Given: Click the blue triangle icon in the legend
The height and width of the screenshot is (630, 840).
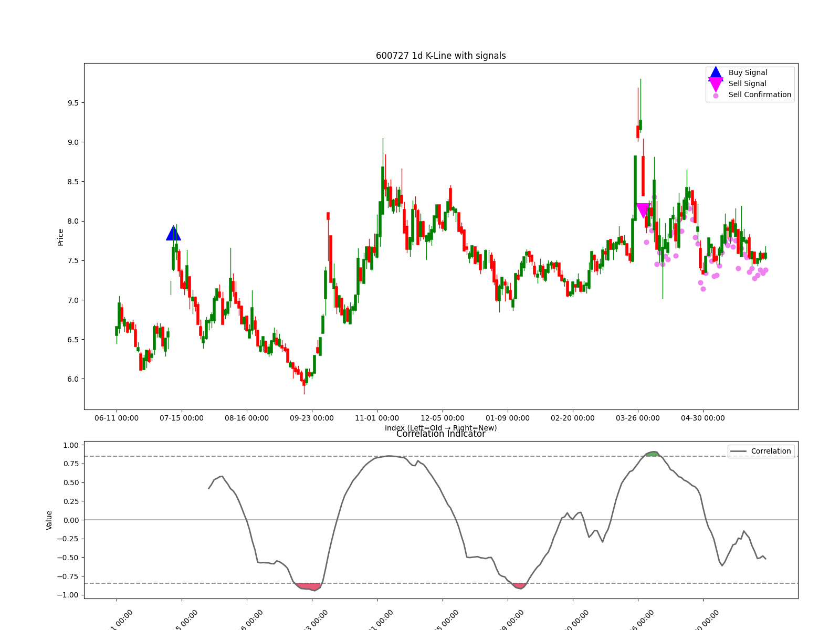Looking at the screenshot, I should tap(716, 73).
